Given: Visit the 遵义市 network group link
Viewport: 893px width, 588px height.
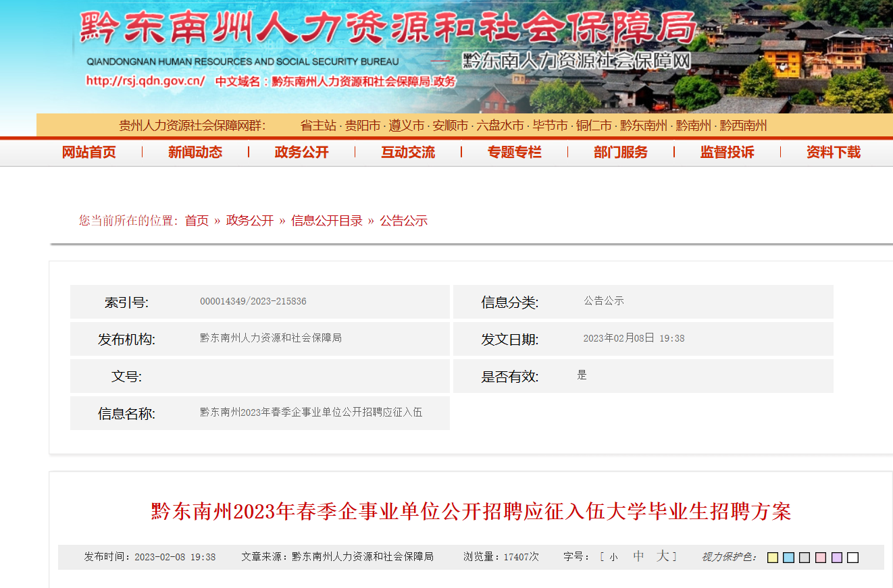Looking at the screenshot, I should 406,126.
